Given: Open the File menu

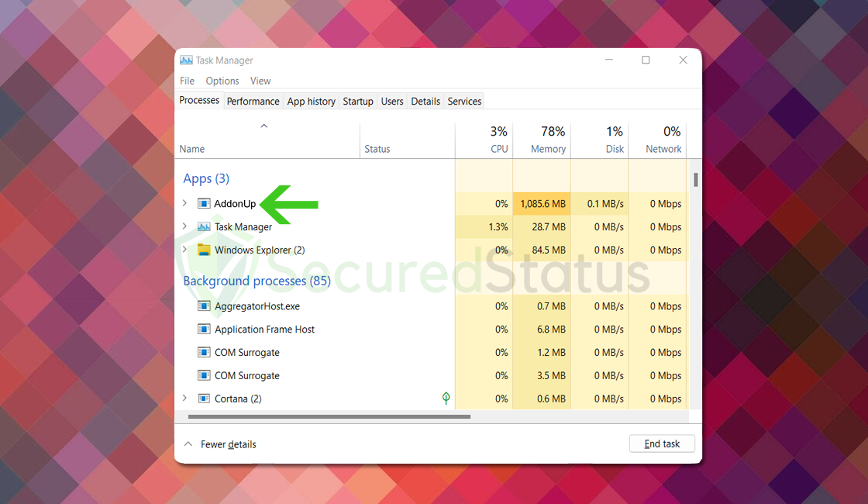Looking at the screenshot, I should 187,81.
